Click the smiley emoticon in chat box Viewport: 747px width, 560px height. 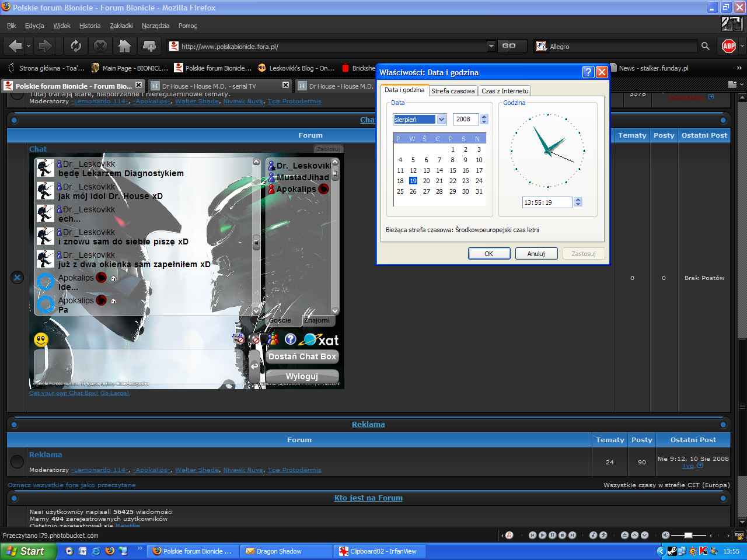pyautogui.click(x=41, y=339)
